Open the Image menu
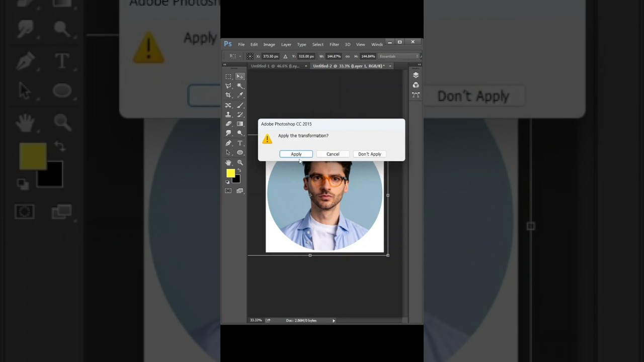This screenshot has width=644, height=362. tap(269, 44)
